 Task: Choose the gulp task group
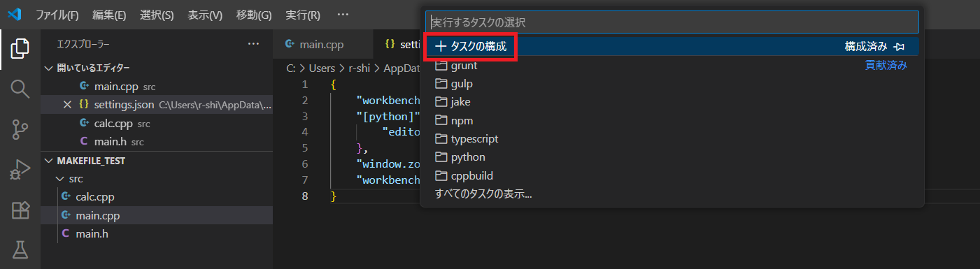(x=672, y=84)
